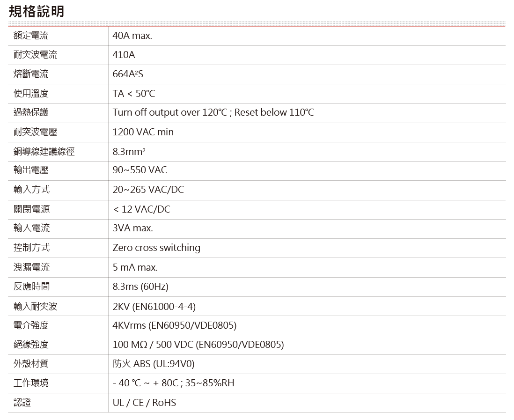Click the 8.3mm² wire diameter value
Image resolution: width=514 pixels, height=420 pixels.
tap(128, 151)
